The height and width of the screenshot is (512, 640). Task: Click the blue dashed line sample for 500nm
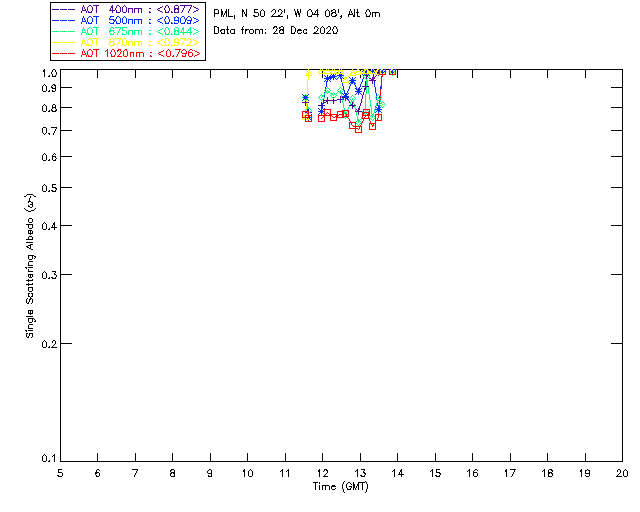[63, 21]
